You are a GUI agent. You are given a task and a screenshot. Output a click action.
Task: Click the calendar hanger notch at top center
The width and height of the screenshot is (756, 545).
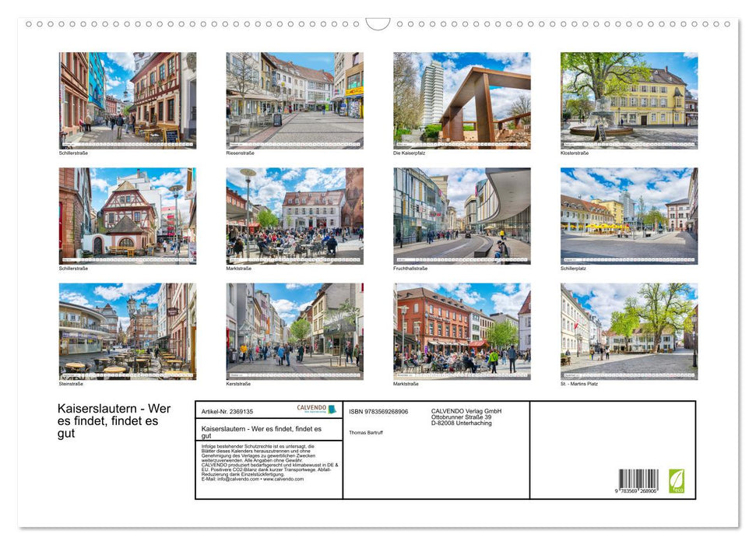pos(378,24)
